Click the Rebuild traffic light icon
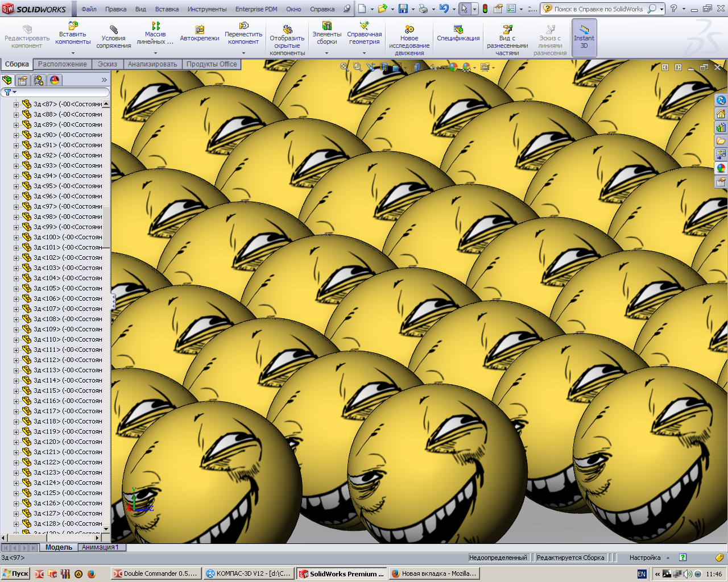728x582 pixels. point(485,9)
